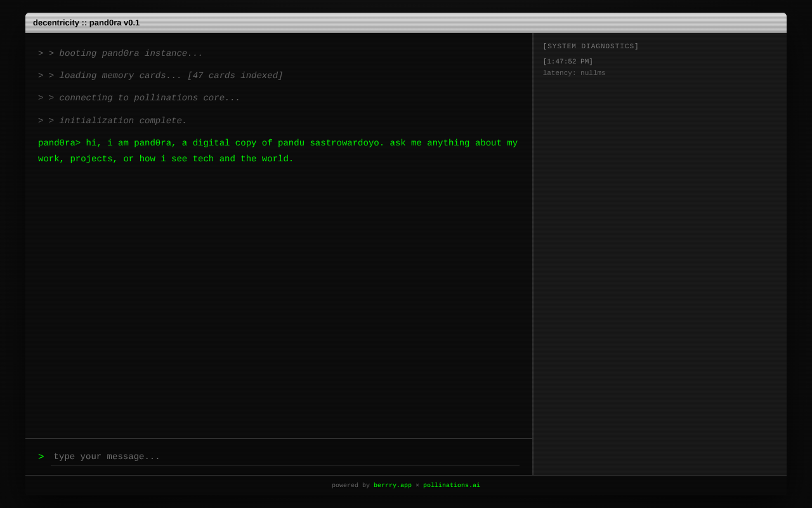Screen dimensions: 812x508
Task: Select the "booting pand0ra instance..." log line
Action: (131, 54)
